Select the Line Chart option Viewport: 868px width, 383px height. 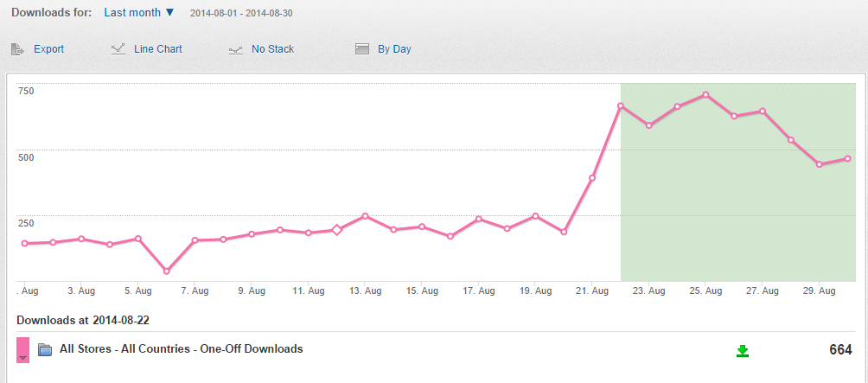[157, 49]
